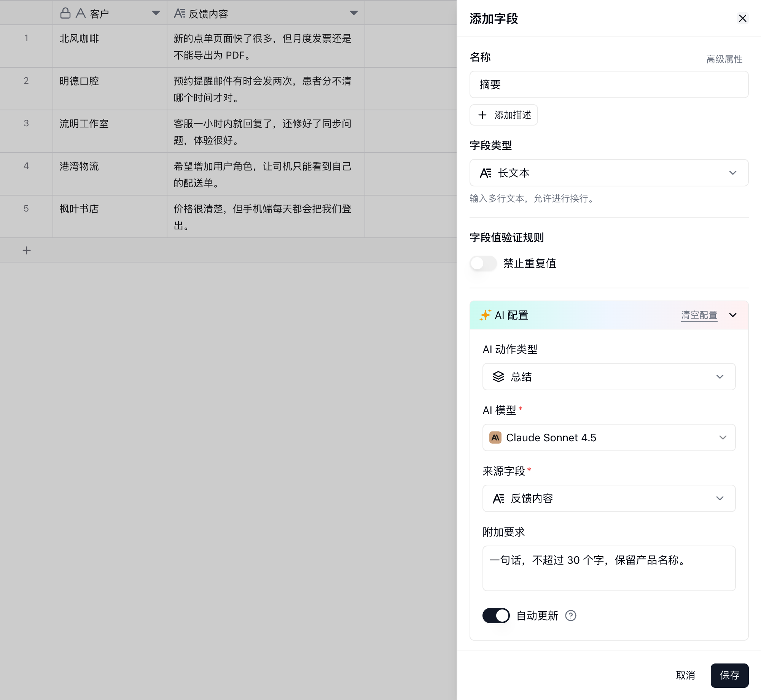Click the help icon next to 自动更新
The image size is (761, 700).
(571, 616)
